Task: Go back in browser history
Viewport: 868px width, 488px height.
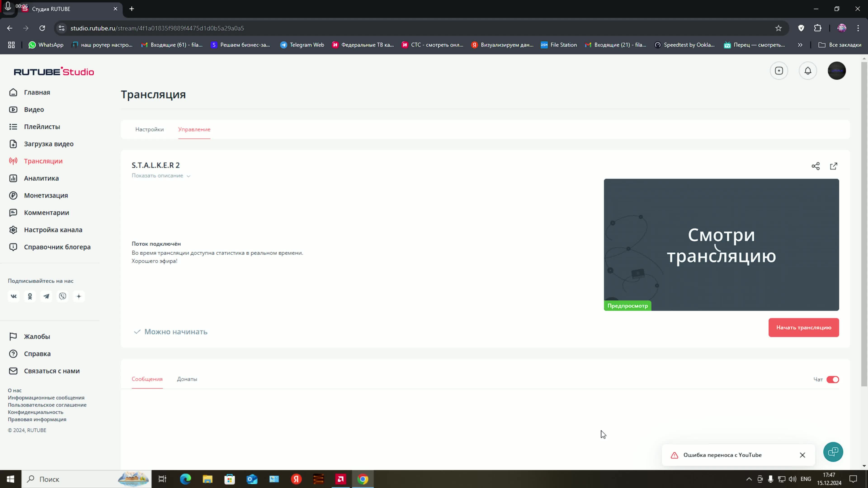Action: point(10,28)
